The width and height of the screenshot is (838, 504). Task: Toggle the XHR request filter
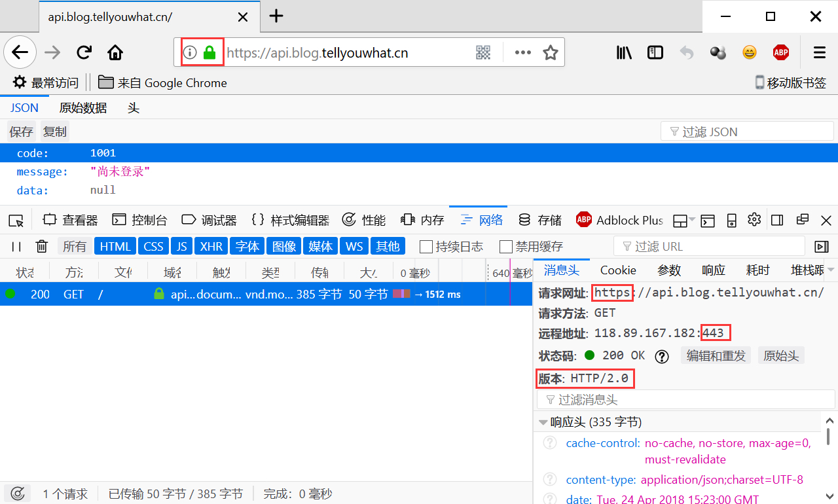click(211, 246)
